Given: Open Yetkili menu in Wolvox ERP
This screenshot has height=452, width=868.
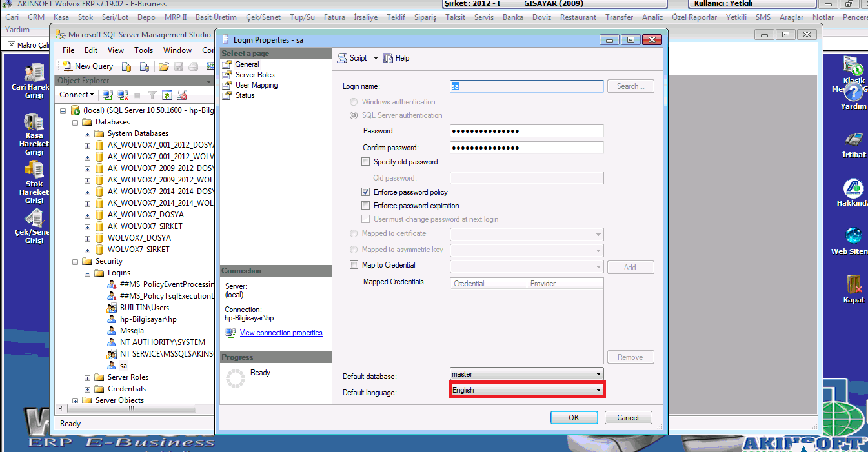Looking at the screenshot, I should [736, 17].
